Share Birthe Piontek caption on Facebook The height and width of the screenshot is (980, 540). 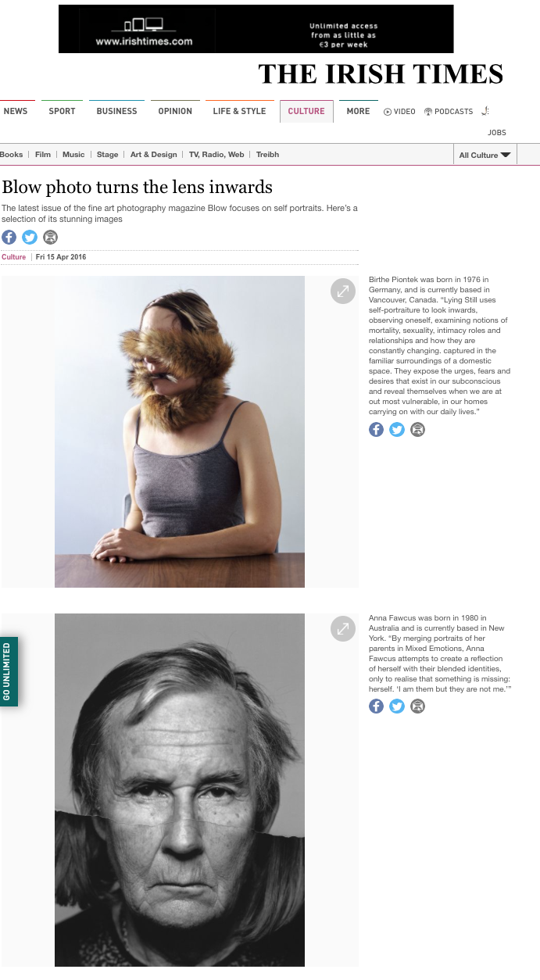[x=376, y=429]
